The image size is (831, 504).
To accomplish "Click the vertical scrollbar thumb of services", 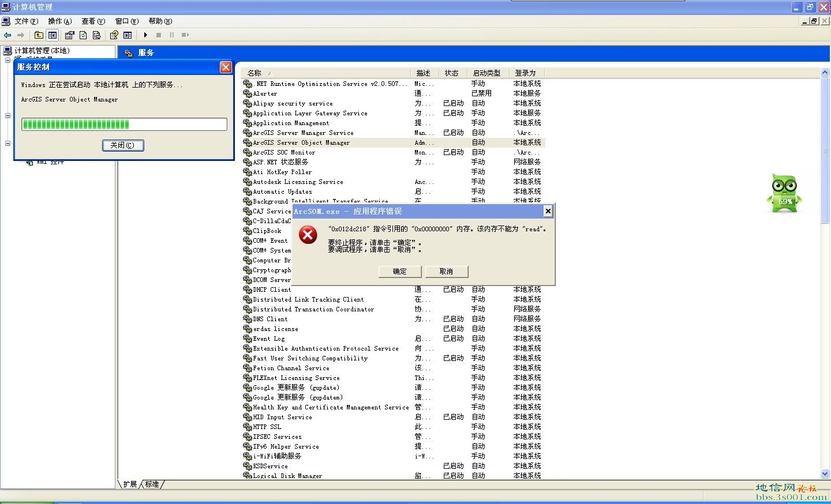I will pos(825,151).
